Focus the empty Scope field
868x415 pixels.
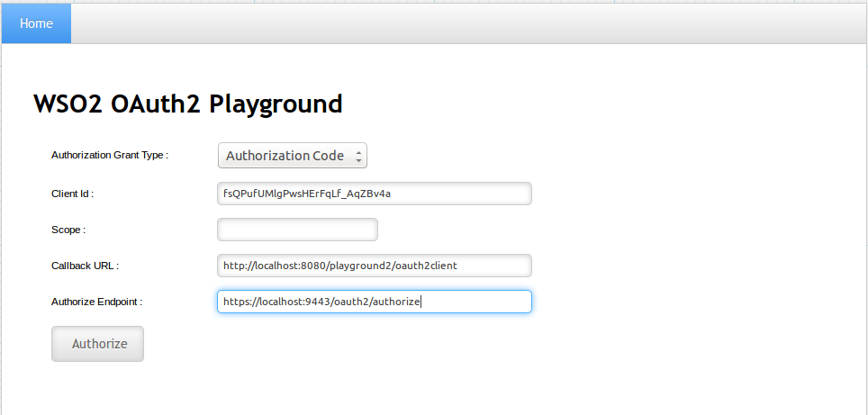point(297,230)
